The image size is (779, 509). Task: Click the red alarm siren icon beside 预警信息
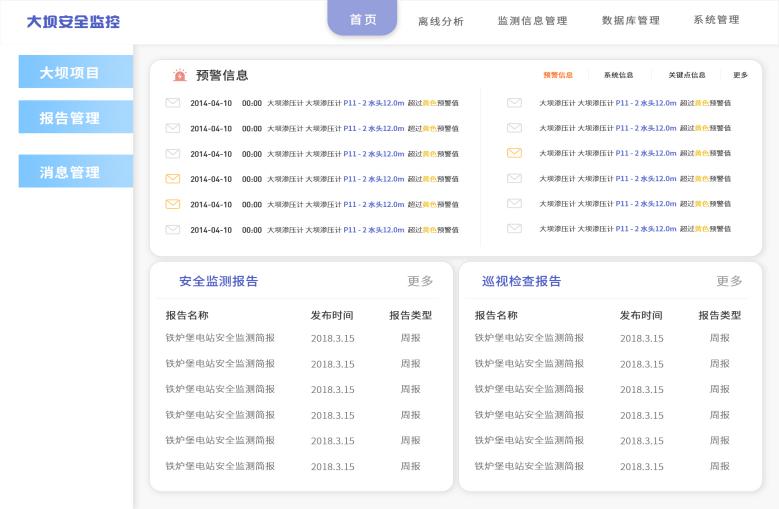click(179, 75)
